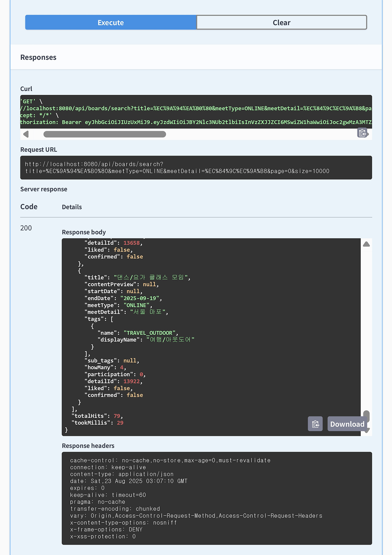This screenshot has height=555, width=392.
Task: Click the Bearer authorization line in curl
Action: point(196,122)
